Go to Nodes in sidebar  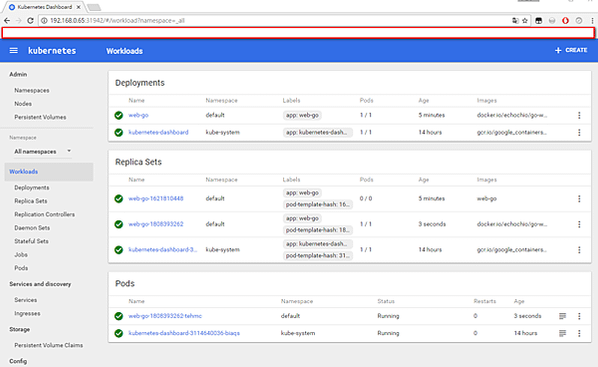(23, 104)
